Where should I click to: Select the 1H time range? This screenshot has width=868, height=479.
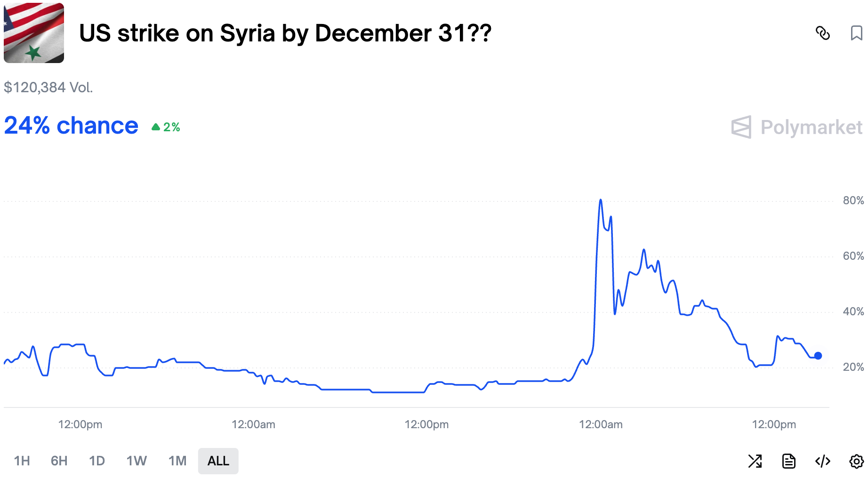(22, 461)
